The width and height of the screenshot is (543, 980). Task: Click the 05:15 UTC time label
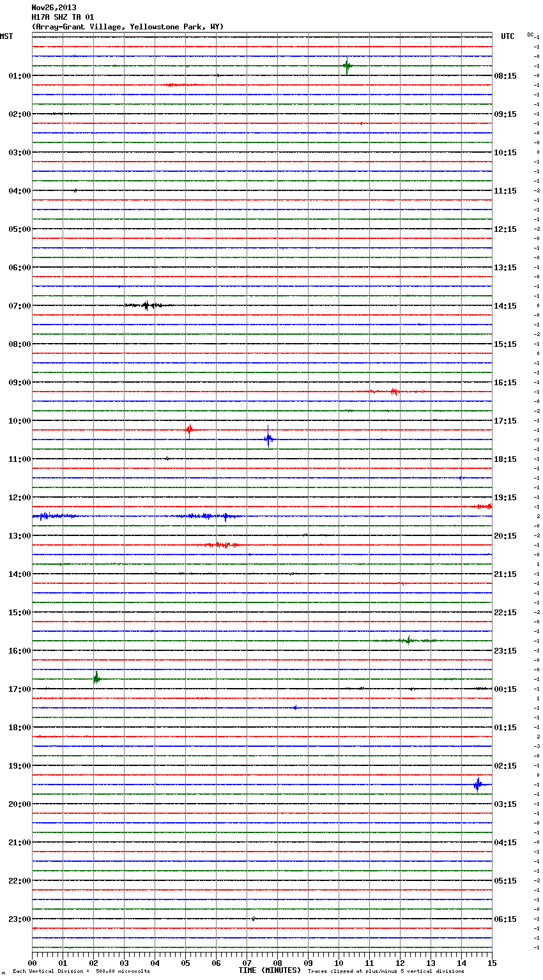coord(505,881)
